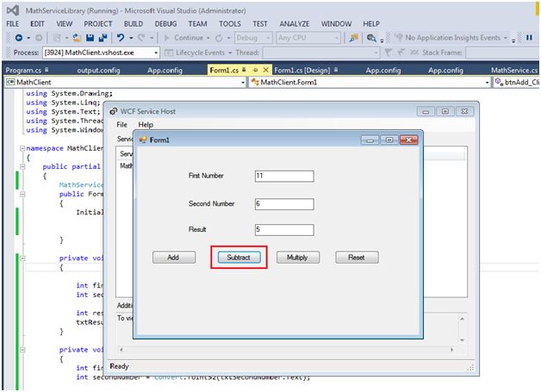Click the Reset button in Form1
This screenshot has height=392, width=541.
coord(357,258)
